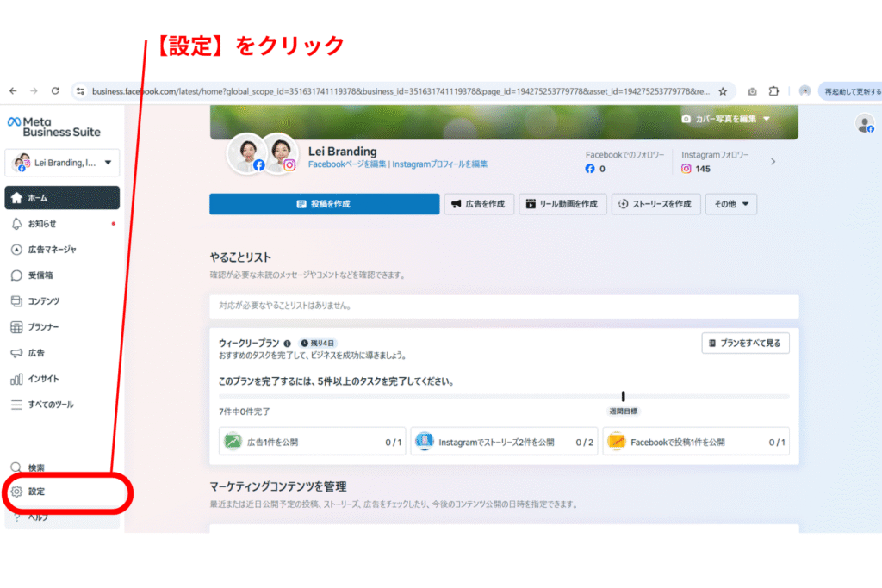Click the Facebookページを編集 link
The width and height of the screenshot is (882, 588).
point(347,164)
